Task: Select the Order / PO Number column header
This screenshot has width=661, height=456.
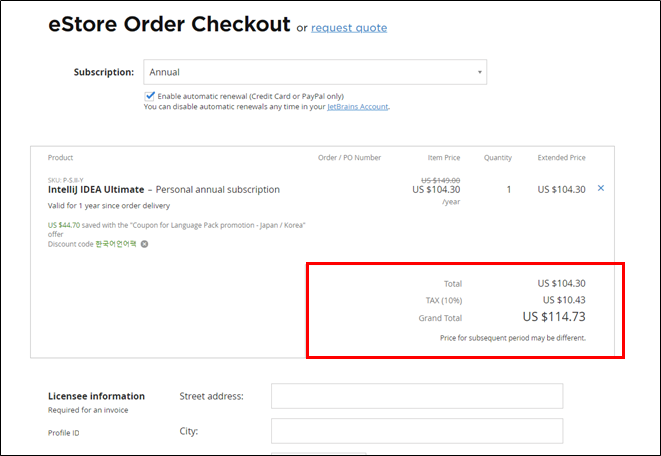Action: point(349,158)
